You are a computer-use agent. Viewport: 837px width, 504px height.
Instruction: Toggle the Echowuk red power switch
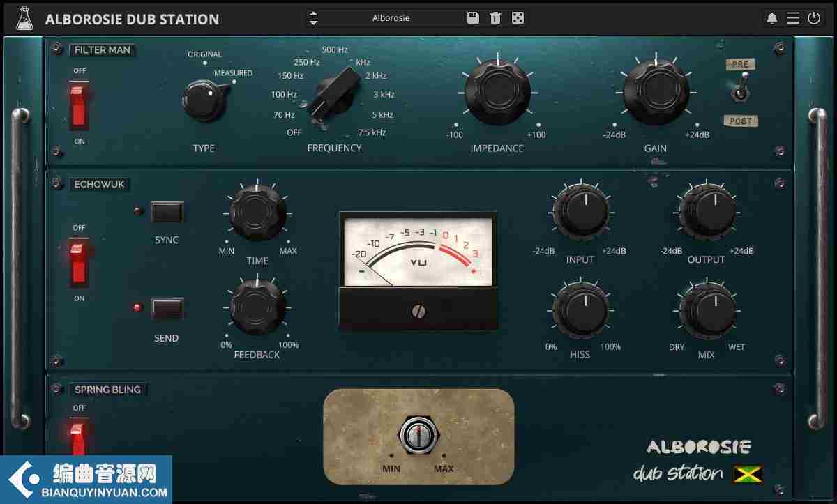click(80, 262)
